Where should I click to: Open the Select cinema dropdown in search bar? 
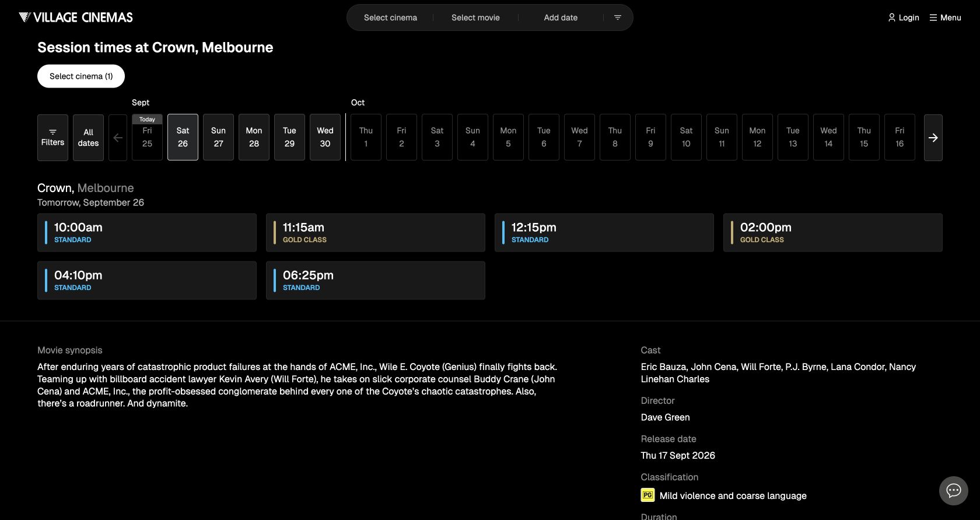point(390,18)
